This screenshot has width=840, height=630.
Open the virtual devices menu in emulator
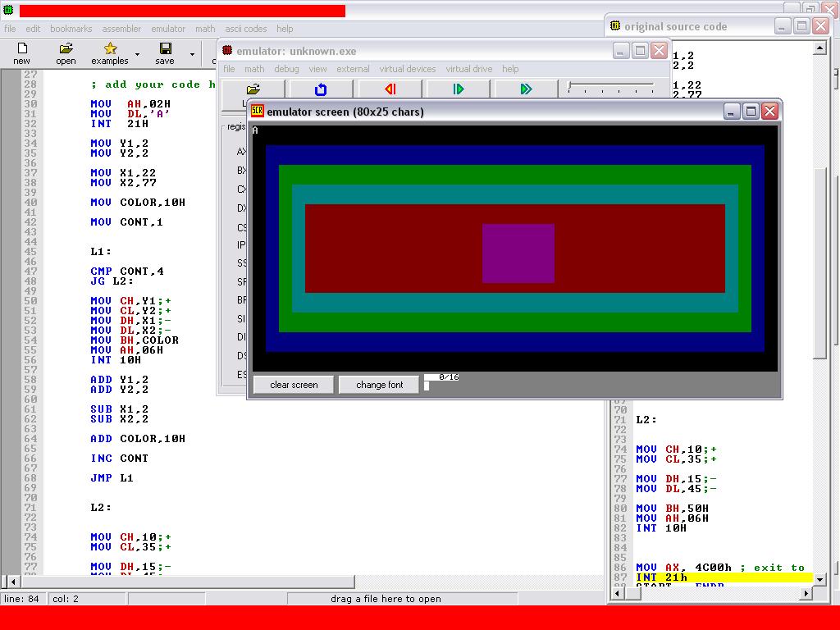(x=407, y=69)
